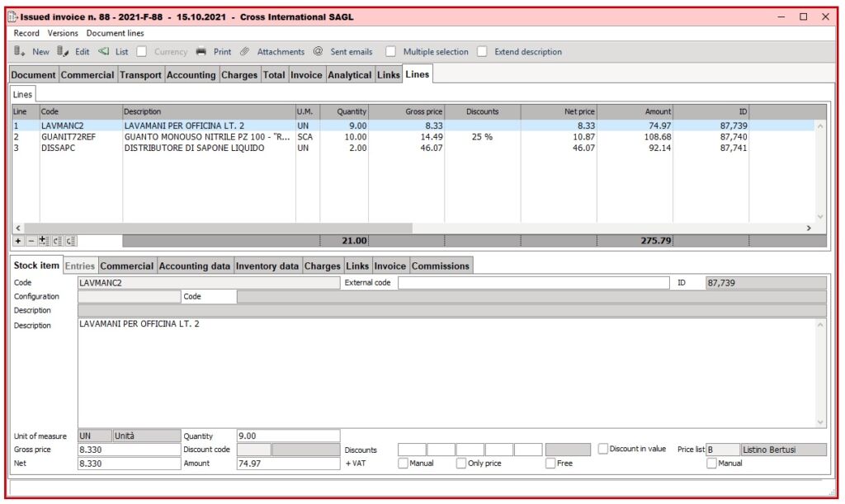
Task: Open Attachments via the paperclip icon
Action: click(244, 52)
